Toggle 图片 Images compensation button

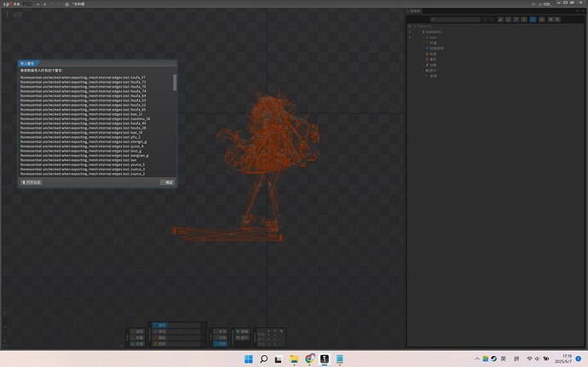(242, 338)
